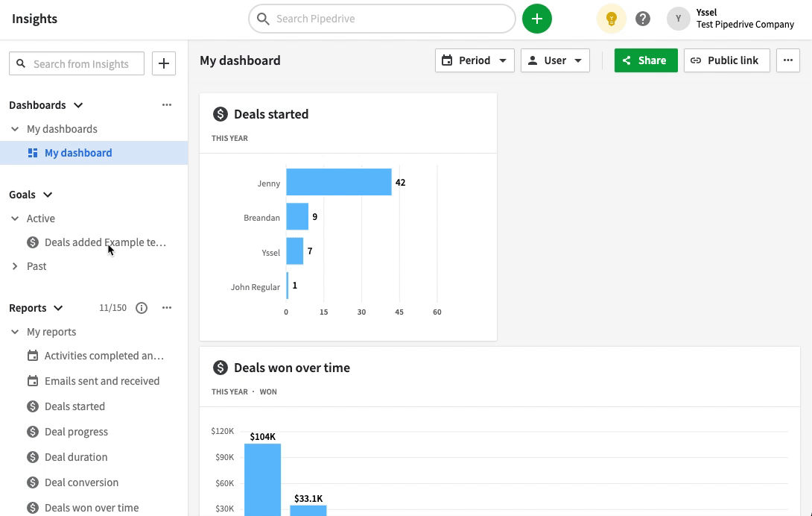The width and height of the screenshot is (812, 516).
Task: Open the User filter dropdown
Action: click(555, 60)
